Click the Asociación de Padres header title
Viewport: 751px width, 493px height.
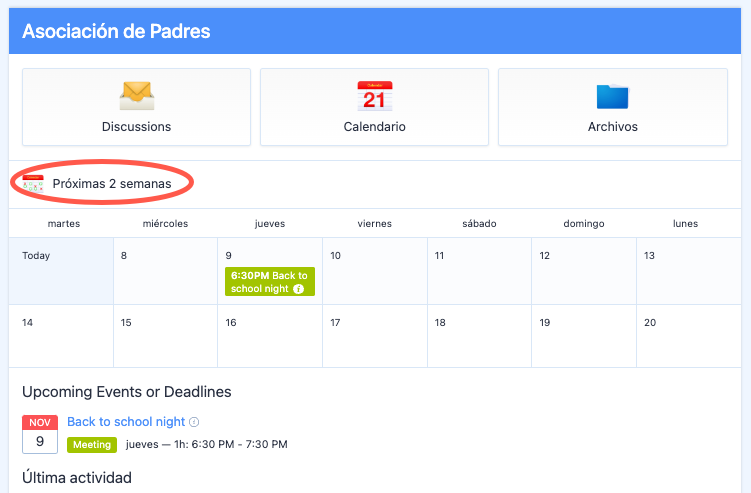coord(116,31)
